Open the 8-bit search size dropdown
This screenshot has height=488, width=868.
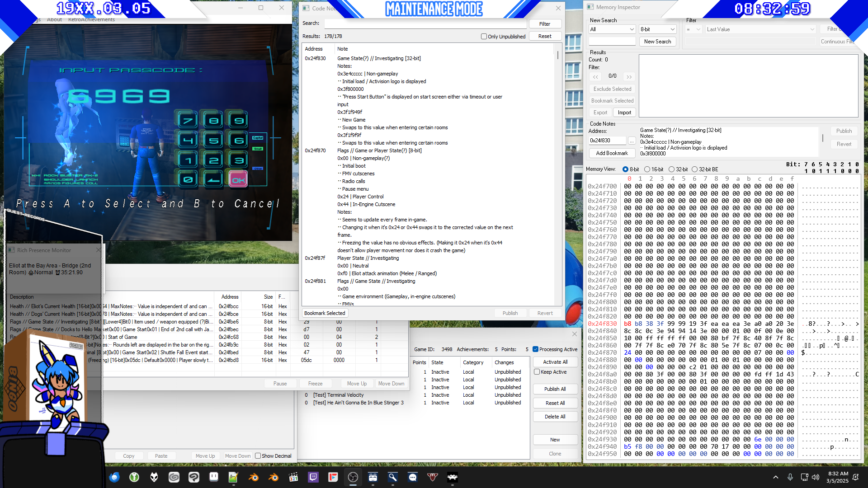(657, 29)
